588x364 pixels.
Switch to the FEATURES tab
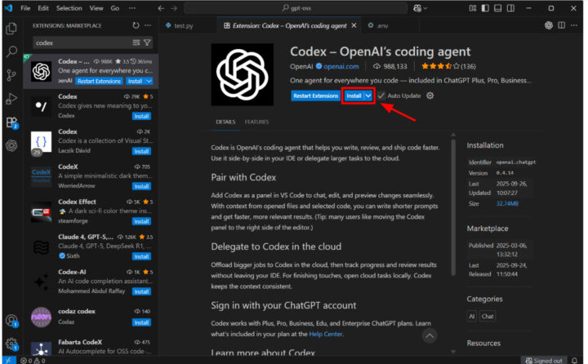pos(256,122)
